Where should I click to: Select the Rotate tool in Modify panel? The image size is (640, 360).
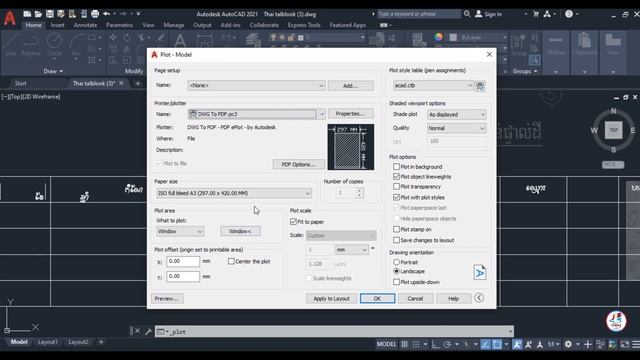pos(127,38)
